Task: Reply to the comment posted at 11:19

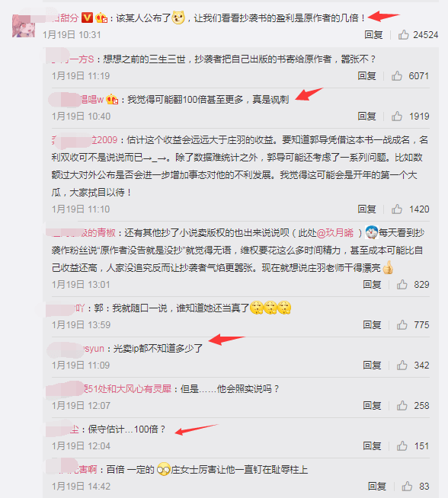Action: pyautogui.click(x=366, y=75)
